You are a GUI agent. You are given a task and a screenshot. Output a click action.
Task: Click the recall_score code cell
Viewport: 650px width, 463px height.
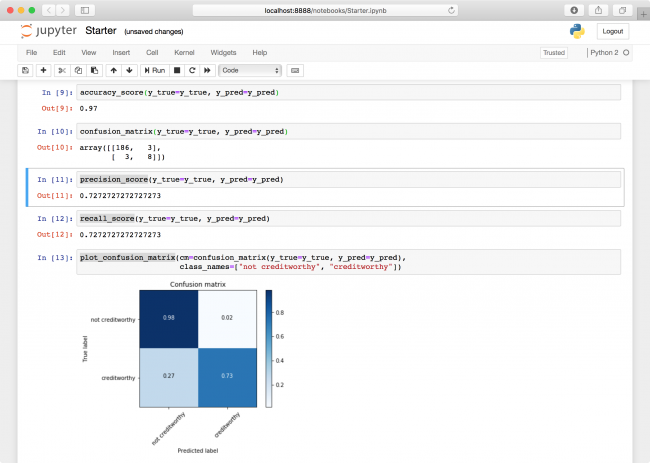point(348,218)
